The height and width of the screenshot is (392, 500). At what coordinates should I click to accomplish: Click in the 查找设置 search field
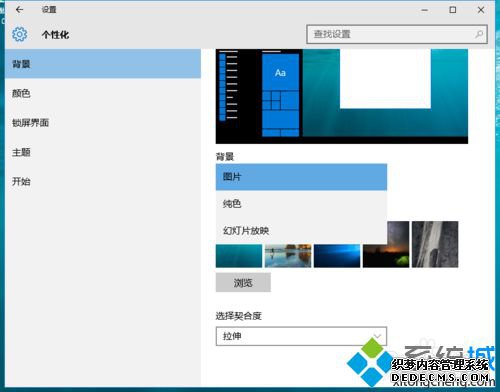[397, 34]
